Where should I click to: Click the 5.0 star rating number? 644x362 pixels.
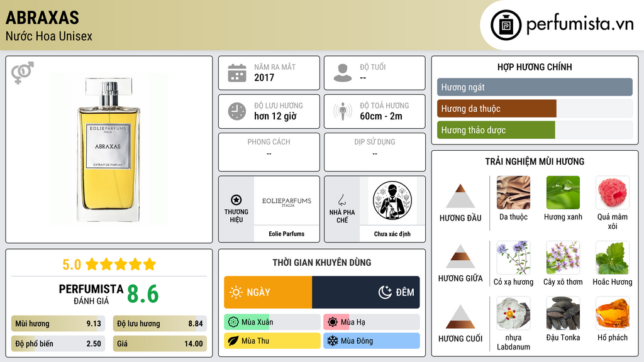(72, 265)
